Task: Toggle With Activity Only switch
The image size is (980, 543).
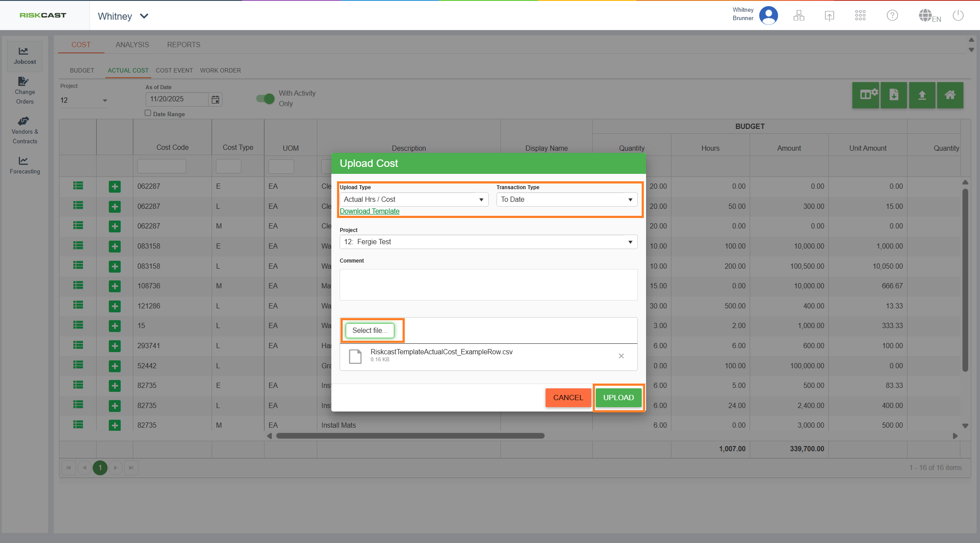Action: pos(265,99)
